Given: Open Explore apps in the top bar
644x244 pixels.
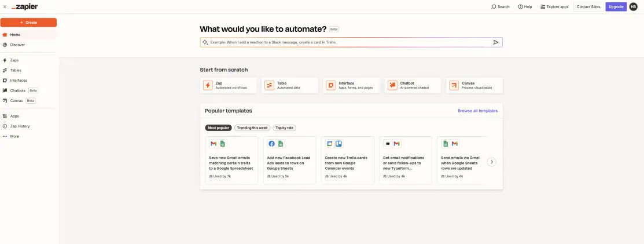Looking at the screenshot, I should [554, 7].
